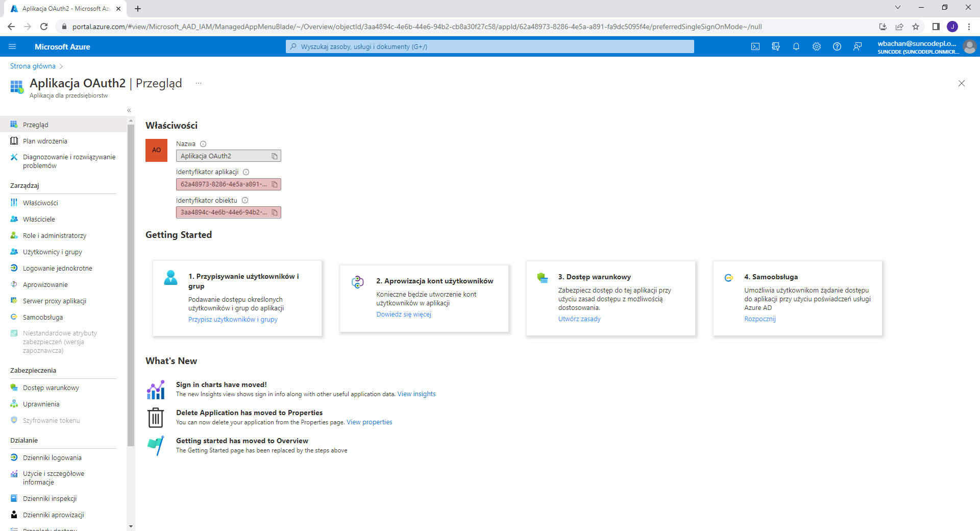This screenshot has width=980, height=531.
Task: Show info tooltip for Identyfikator obiektu
Action: [x=245, y=201]
